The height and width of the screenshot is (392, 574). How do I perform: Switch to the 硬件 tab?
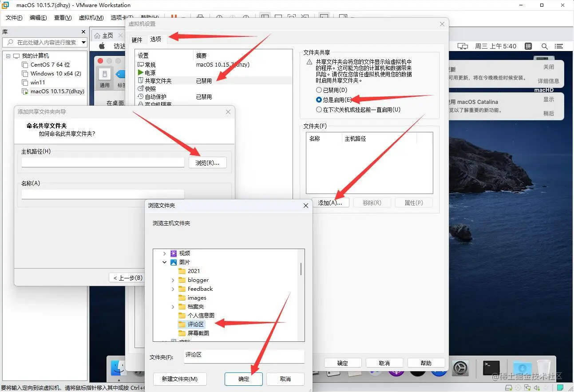click(x=137, y=39)
